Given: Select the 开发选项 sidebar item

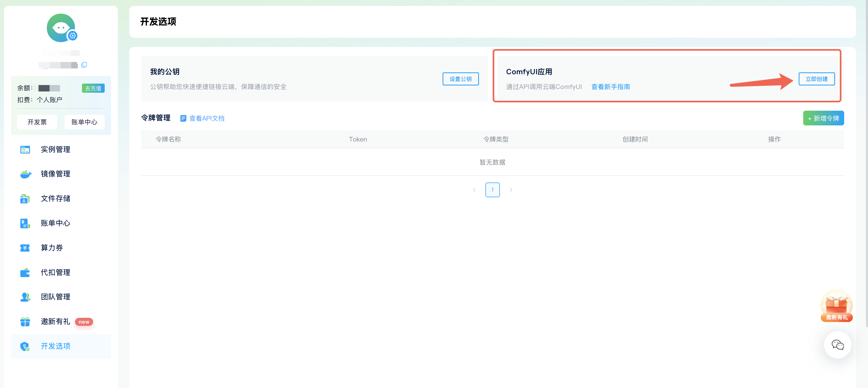Looking at the screenshot, I should [55, 346].
